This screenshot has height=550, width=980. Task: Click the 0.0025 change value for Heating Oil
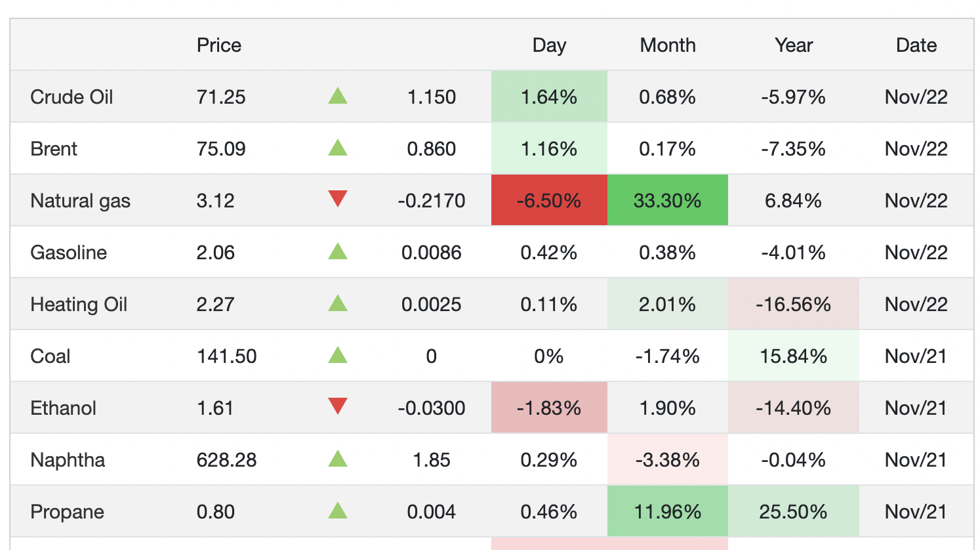point(432,305)
